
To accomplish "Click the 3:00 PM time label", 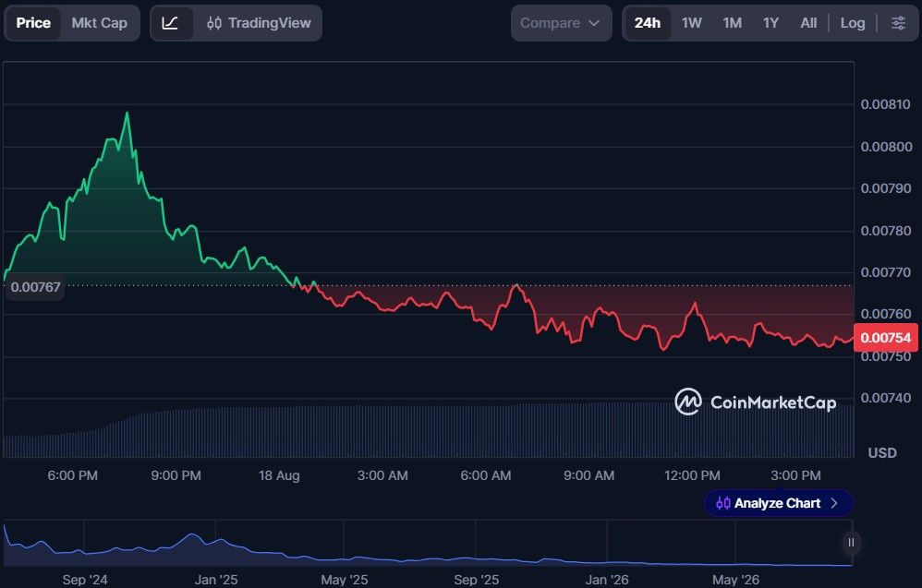I will [795, 475].
